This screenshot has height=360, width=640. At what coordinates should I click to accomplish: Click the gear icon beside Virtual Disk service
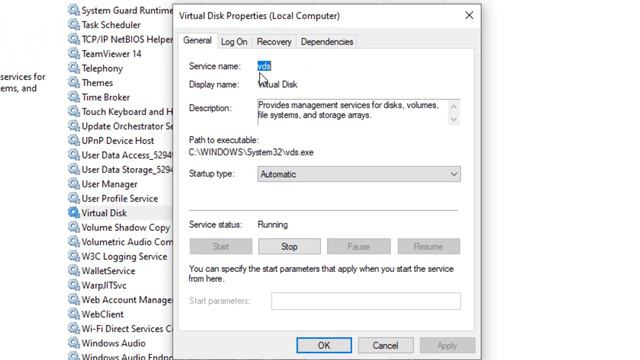point(74,213)
